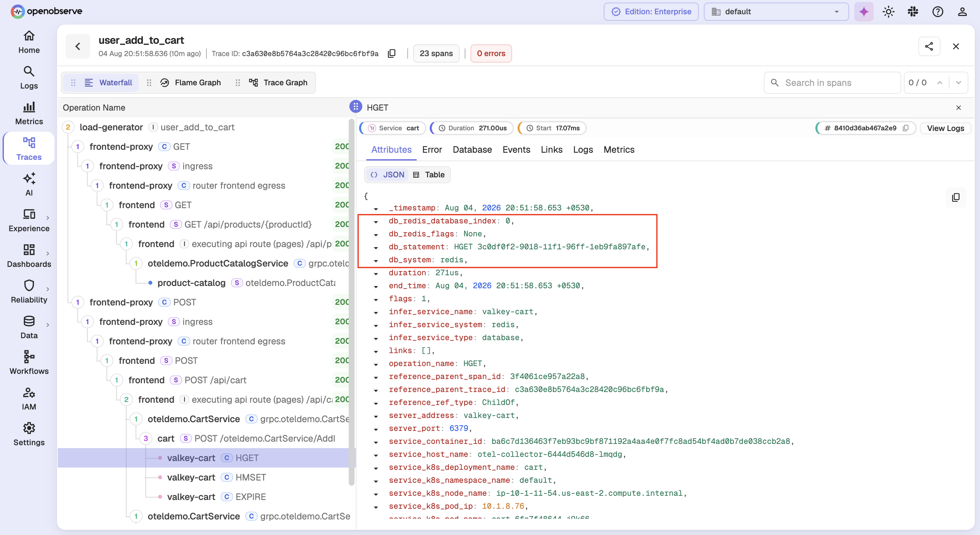980x535 pixels.
Task: Open the help question mark icon
Action: coord(938,12)
